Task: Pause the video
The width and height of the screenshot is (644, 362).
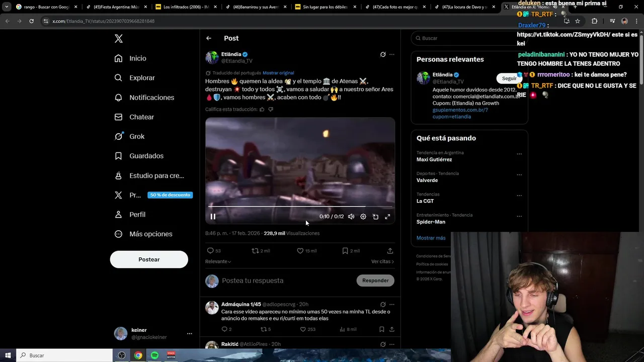Action: [x=213, y=217]
